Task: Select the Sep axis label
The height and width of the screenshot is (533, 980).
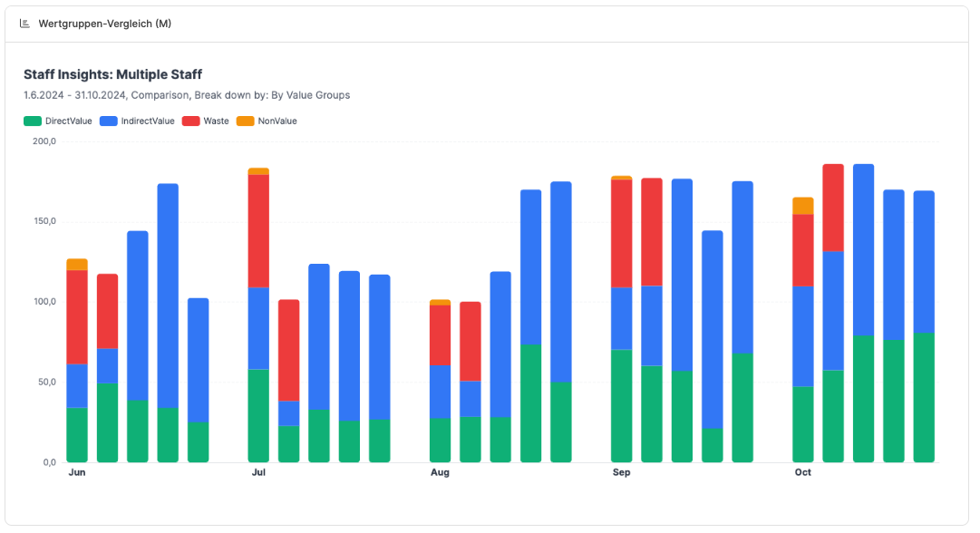Action: 621,472
